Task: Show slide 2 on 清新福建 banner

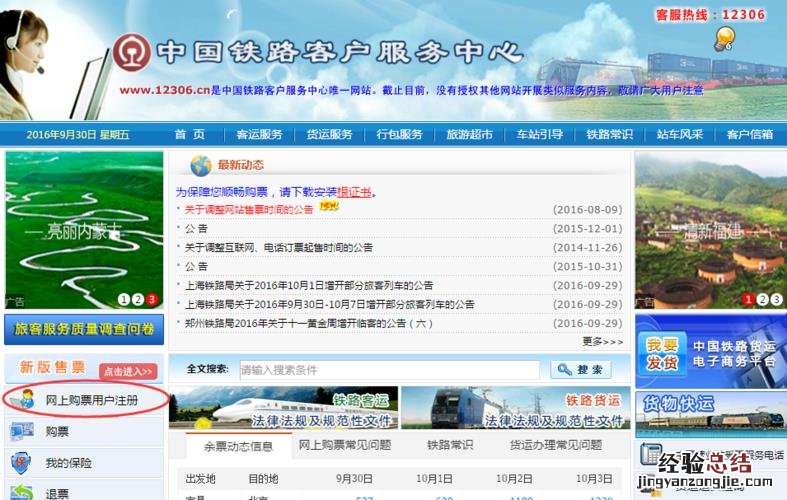Action: (x=762, y=298)
